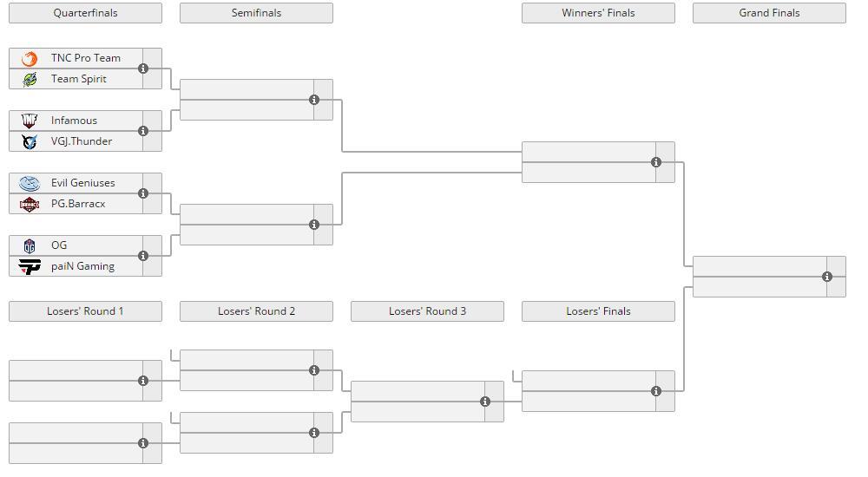Show details for Evil Geniuses vs PG.Barracx
The width and height of the screenshot is (868, 477).
pos(143,193)
